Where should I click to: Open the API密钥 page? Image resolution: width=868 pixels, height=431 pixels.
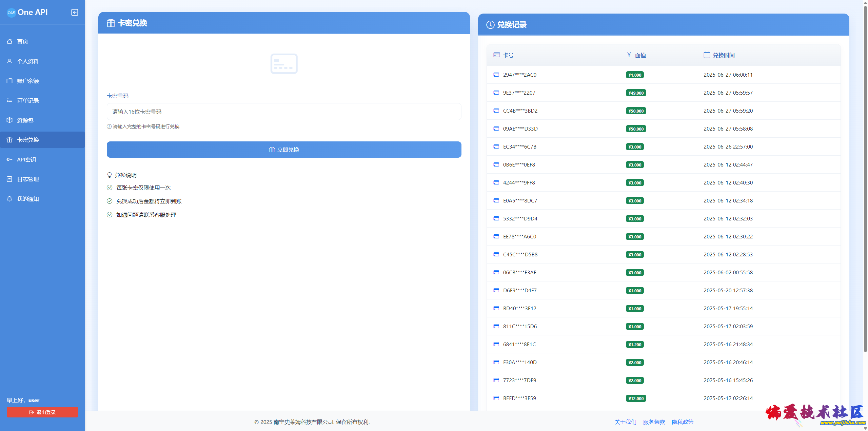(26, 159)
